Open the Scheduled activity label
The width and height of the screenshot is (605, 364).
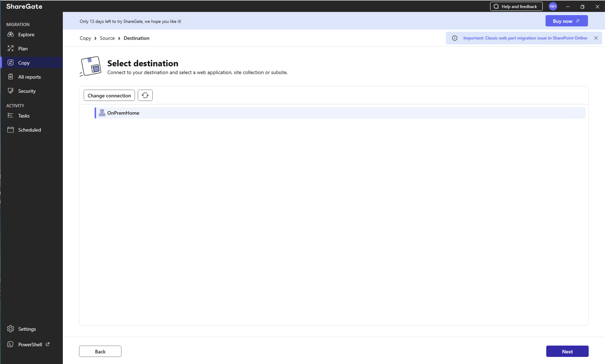click(x=30, y=130)
